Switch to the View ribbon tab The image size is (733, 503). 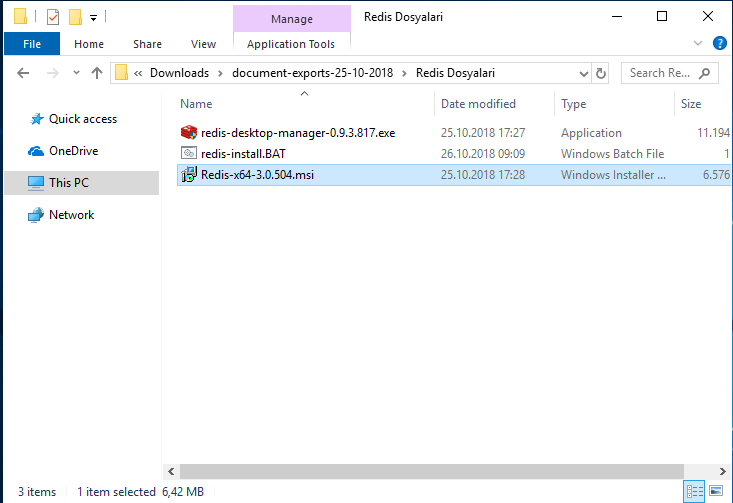[x=203, y=44]
